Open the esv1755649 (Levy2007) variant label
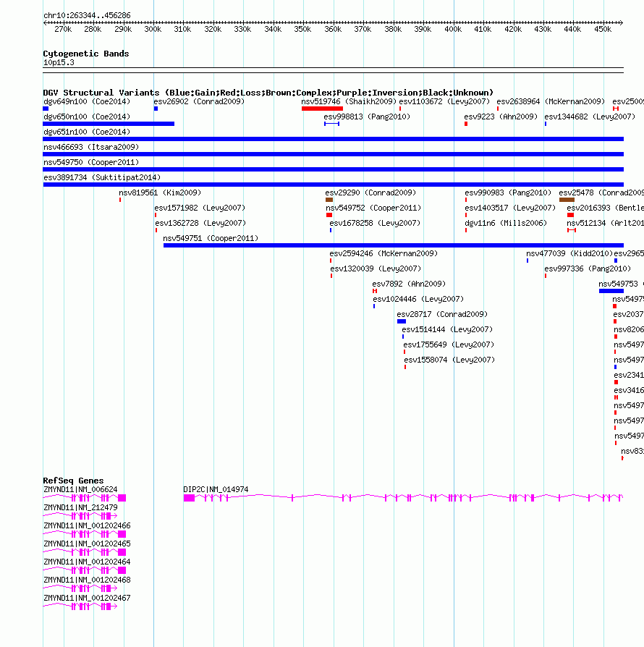This screenshot has height=647, width=644. pos(449,345)
